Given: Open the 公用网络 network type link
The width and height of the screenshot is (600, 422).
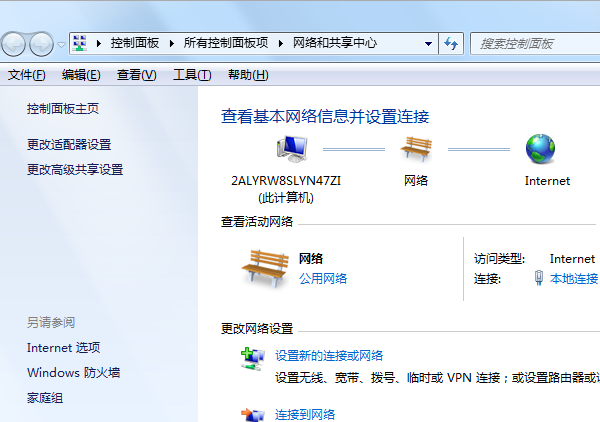Looking at the screenshot, I should [x=323, y=279].
